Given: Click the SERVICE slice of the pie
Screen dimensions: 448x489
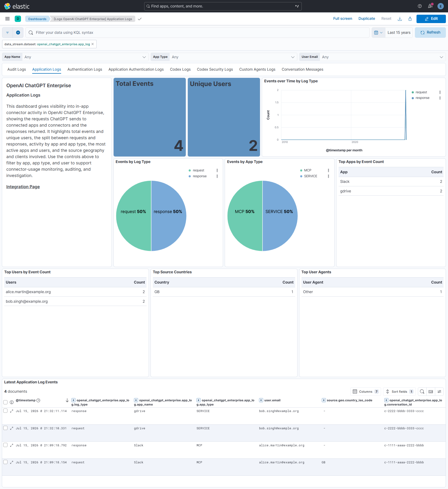Looking at the screenshot, I should point(280,216).
